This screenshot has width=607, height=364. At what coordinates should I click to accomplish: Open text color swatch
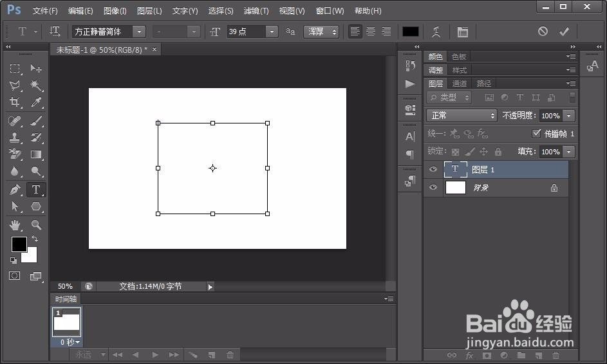[410, 32]
